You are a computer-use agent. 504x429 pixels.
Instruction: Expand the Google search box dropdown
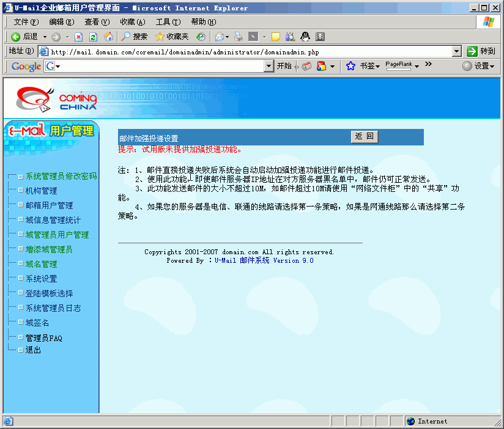269,66
